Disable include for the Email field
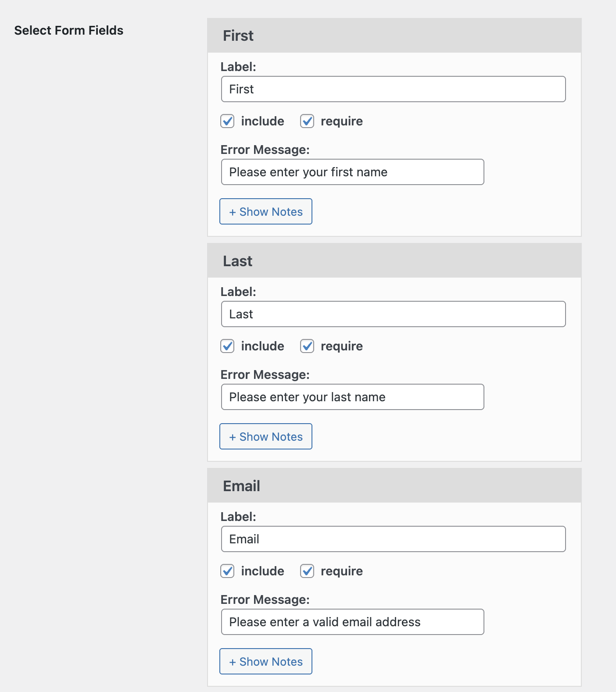This screenshot has height=692, width=616. 227,571
